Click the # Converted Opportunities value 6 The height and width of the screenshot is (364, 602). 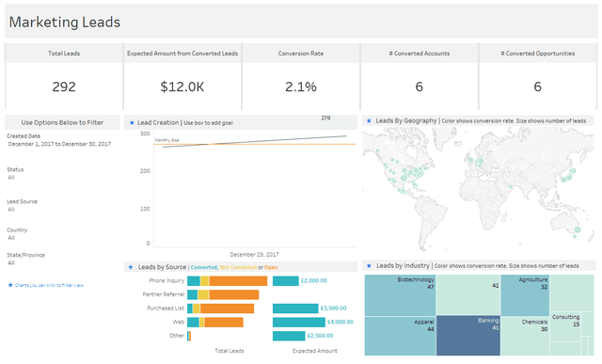pos(537,87)
